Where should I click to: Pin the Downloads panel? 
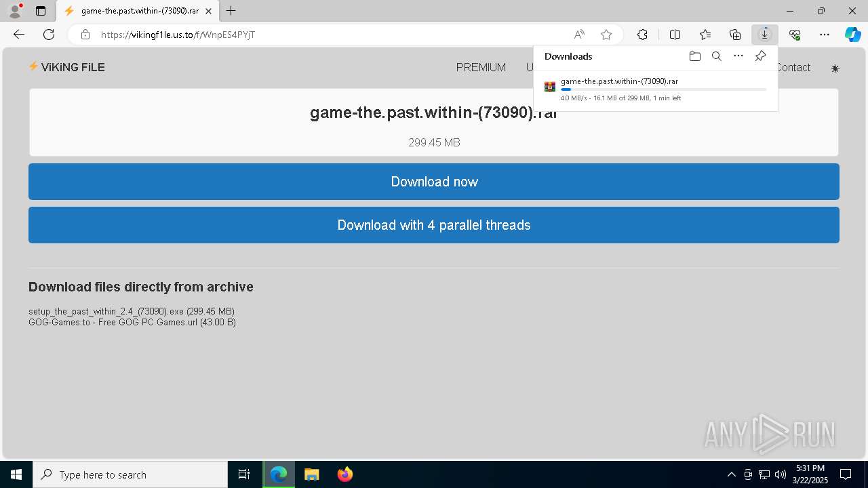(x=760, y=56)
